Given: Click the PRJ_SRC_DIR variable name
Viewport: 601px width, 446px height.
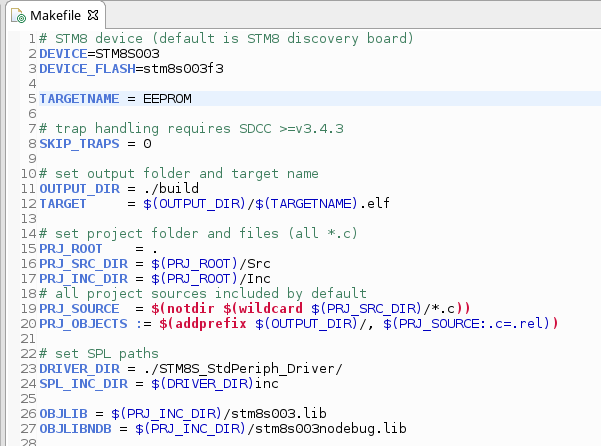Looking at the screenshot, I should coord(83,264).
